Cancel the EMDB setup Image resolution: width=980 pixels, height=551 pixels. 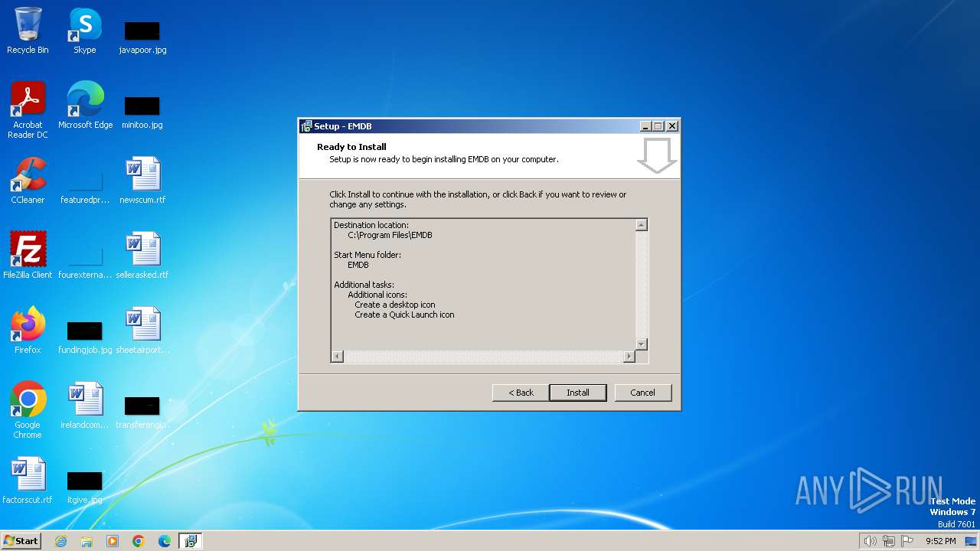642,393
